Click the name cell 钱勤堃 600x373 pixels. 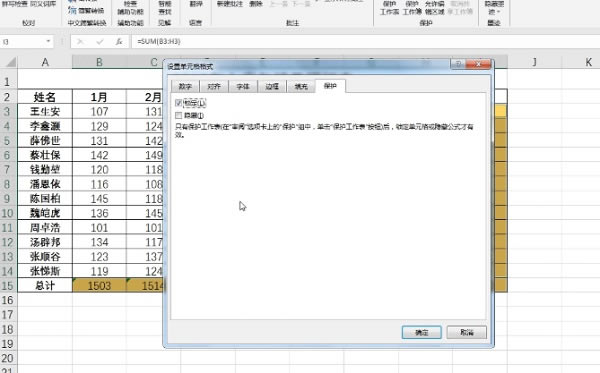pos(45,169)
